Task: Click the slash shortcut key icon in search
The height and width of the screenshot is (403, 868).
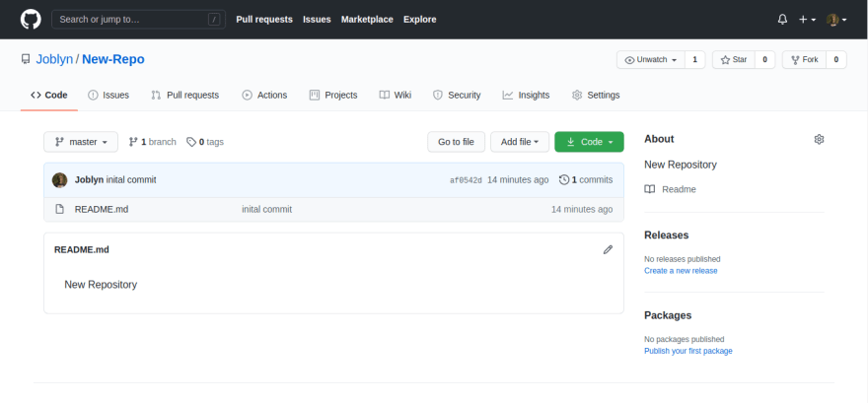Action: click(214, 20)
